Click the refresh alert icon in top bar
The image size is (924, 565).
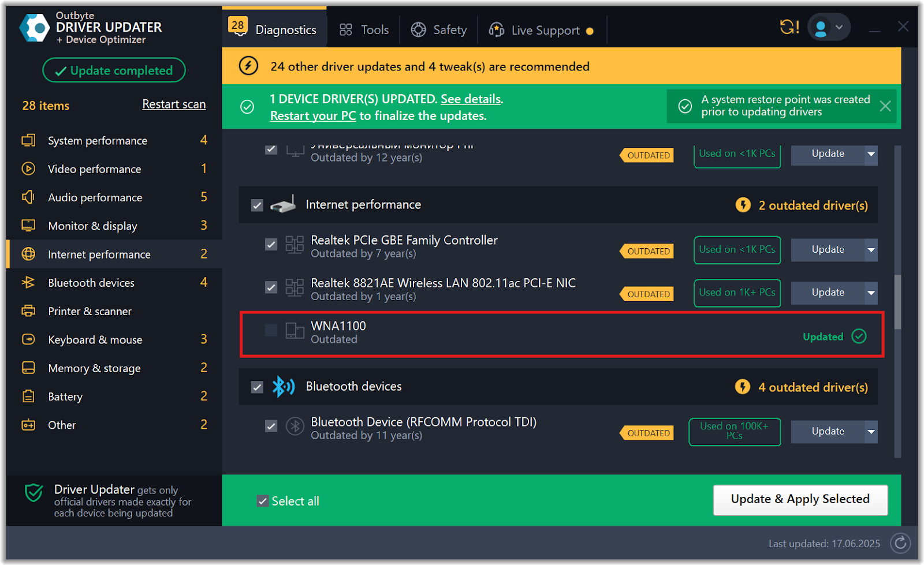coord(789,27)
